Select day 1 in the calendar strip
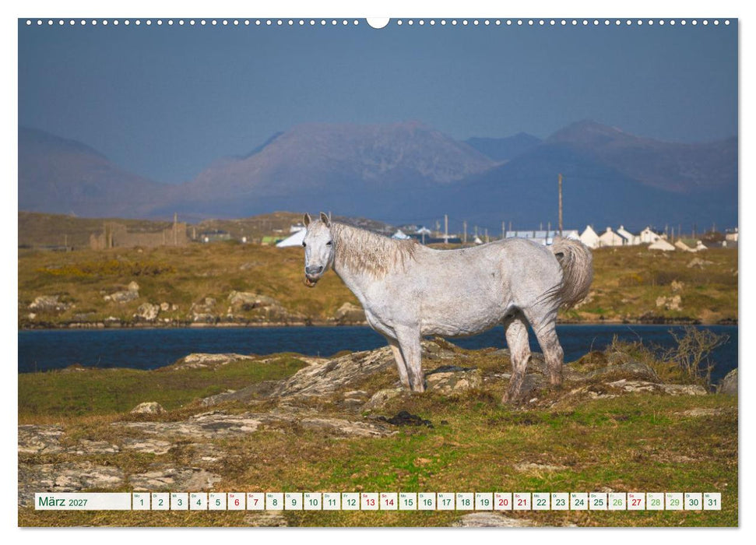This screenshot has width=756, height=545. (141, 501)
